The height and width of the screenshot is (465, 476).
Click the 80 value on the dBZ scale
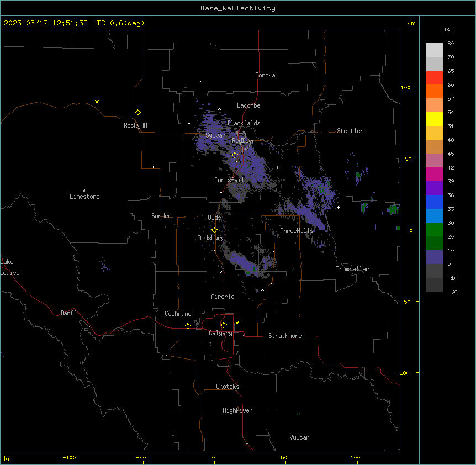click(451, 44)
